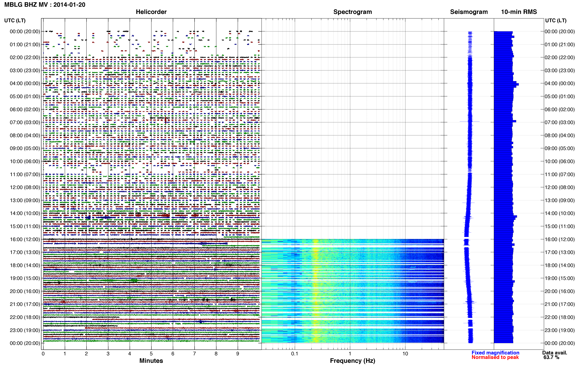The height and width of the screenshot is (368, 588).
Task: Click the red 'Normalised to peak' legend text
Action: pos(495,357)
